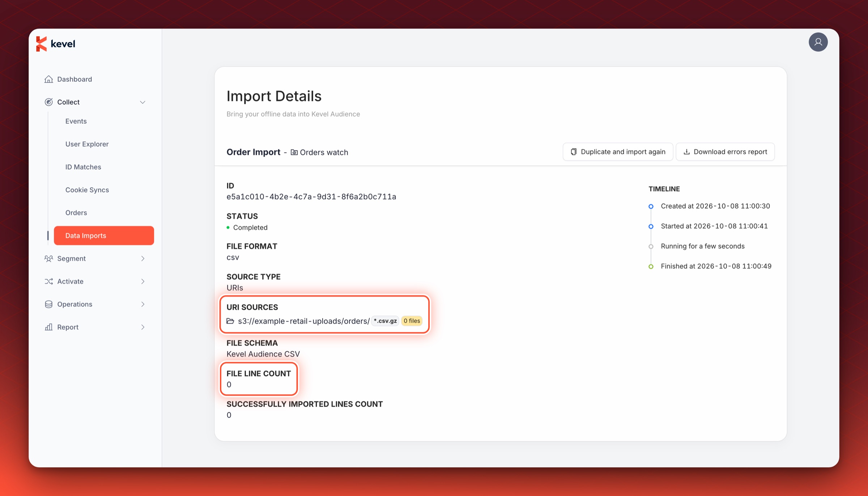The height and width of the screenshot is (496, 868).
Task: Click Download errors report button
Action: tap(725, 152)
